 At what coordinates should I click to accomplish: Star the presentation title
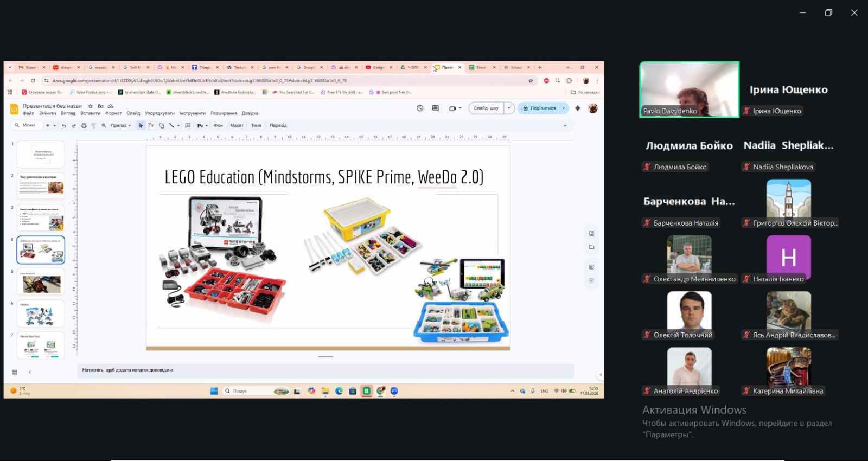tap(91, 106)
